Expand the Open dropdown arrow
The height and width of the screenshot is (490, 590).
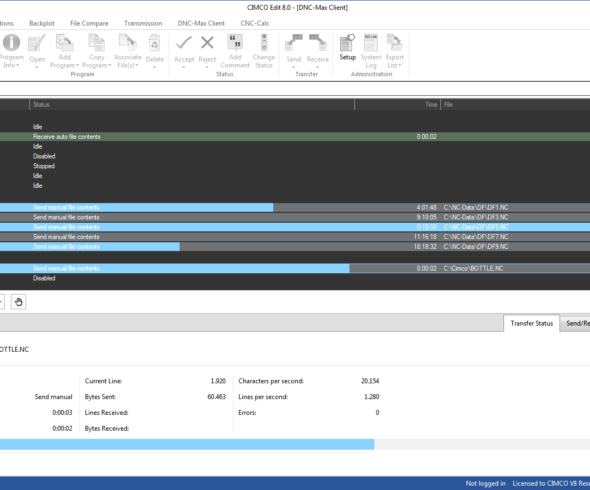[37, 67]
